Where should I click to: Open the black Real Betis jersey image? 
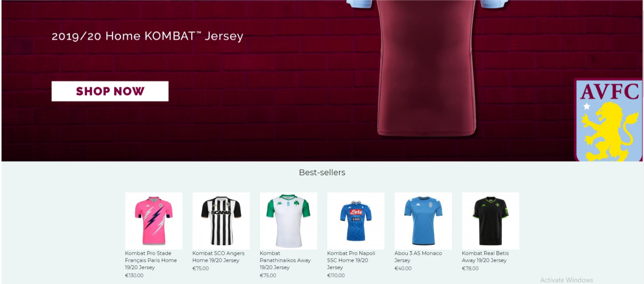[490, 221]
